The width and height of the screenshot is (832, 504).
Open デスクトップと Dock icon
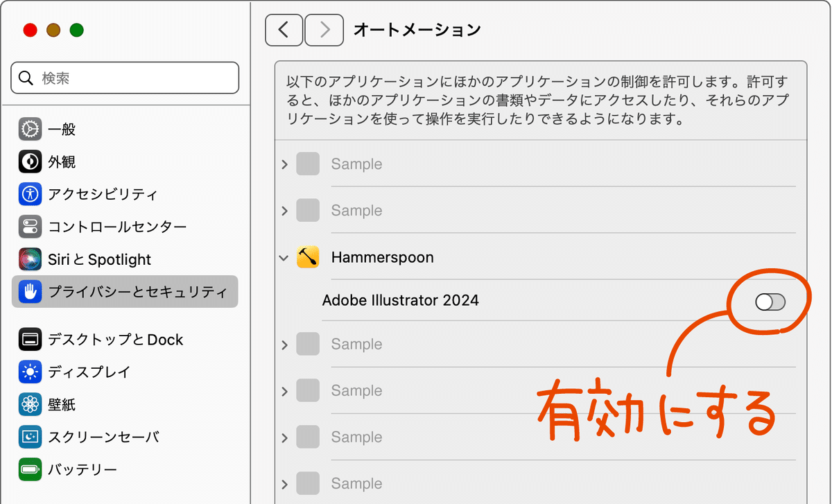click(30, 340)
